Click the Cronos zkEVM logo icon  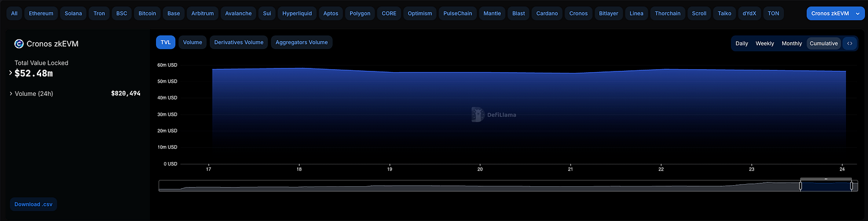pyautogui.click(x=18, y=43)
